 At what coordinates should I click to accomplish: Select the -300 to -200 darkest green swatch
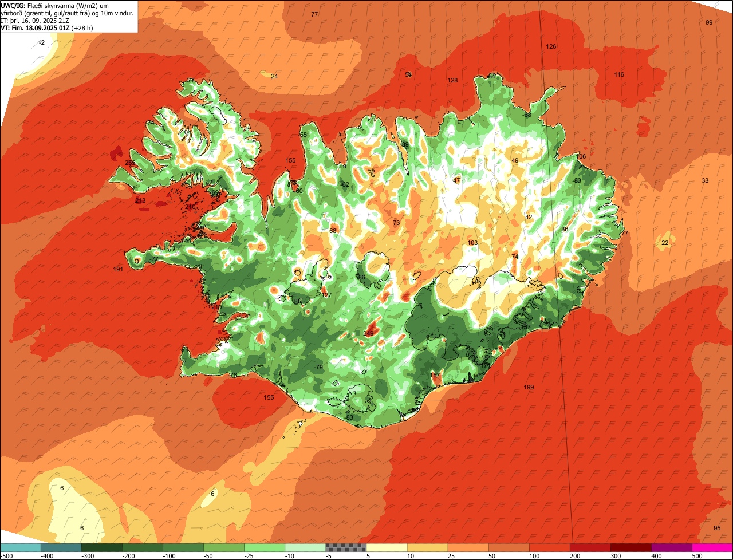coord(102,547)
